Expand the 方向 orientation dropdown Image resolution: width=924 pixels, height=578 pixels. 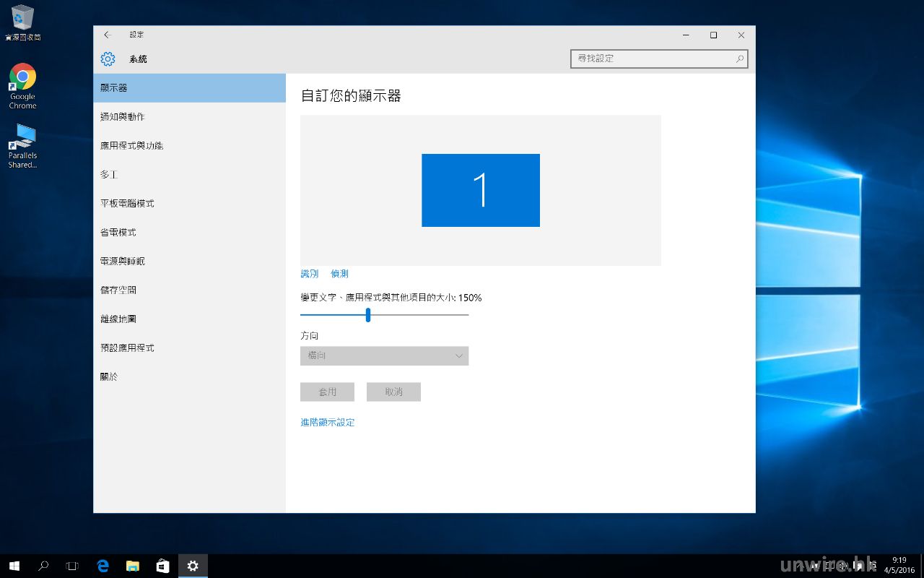click(x=384, y=356)
